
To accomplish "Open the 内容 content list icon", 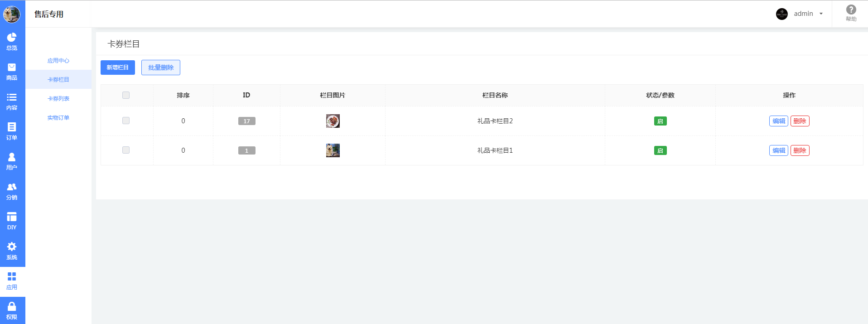I will (12, 97).
